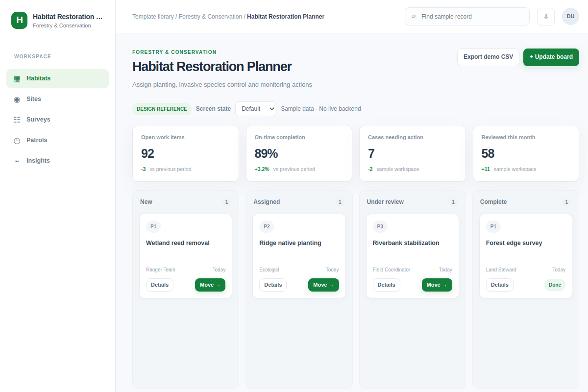This screenshot has width=588, height=392.
Task: Open Details for Forest edge survey
Action: click(500, 285)
